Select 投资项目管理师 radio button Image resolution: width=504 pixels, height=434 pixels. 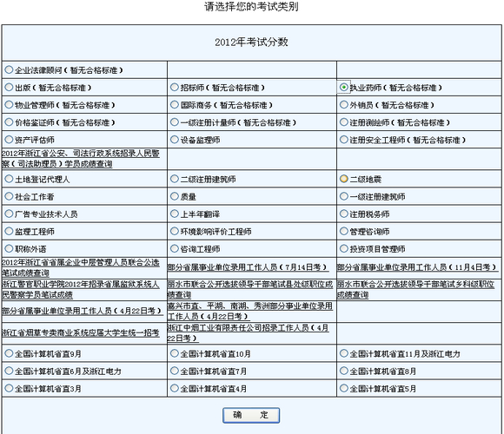(344, 248)
